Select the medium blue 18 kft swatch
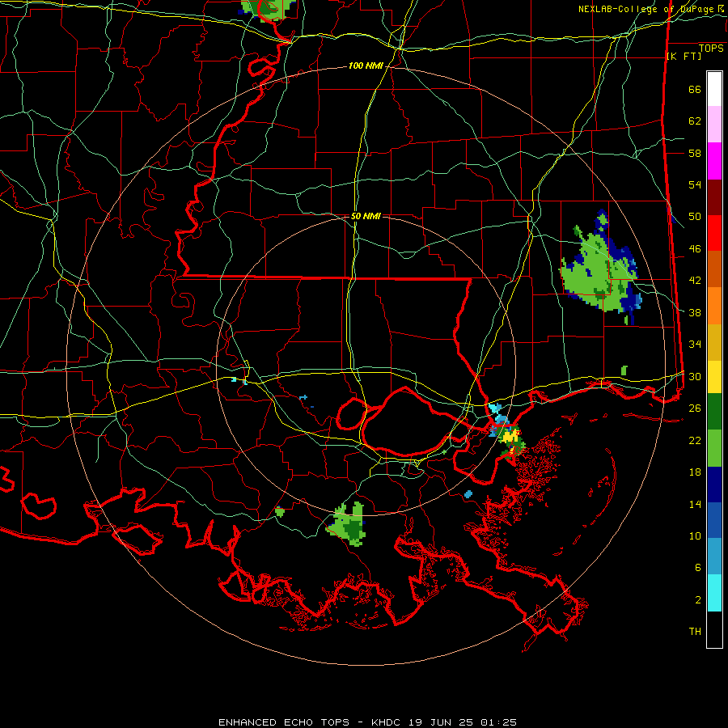The height and width of the screenshot is (728, 728). point(714,520)
